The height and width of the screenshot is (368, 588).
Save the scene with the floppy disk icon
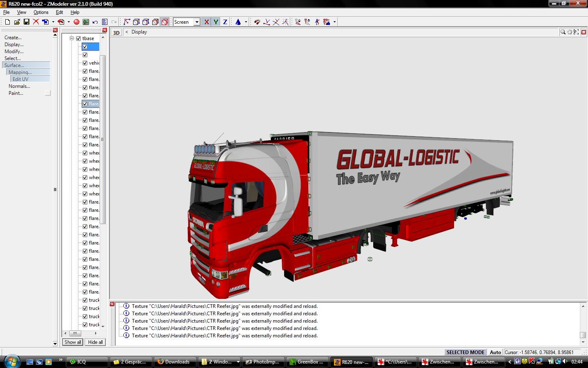click(x=27, y=22)
